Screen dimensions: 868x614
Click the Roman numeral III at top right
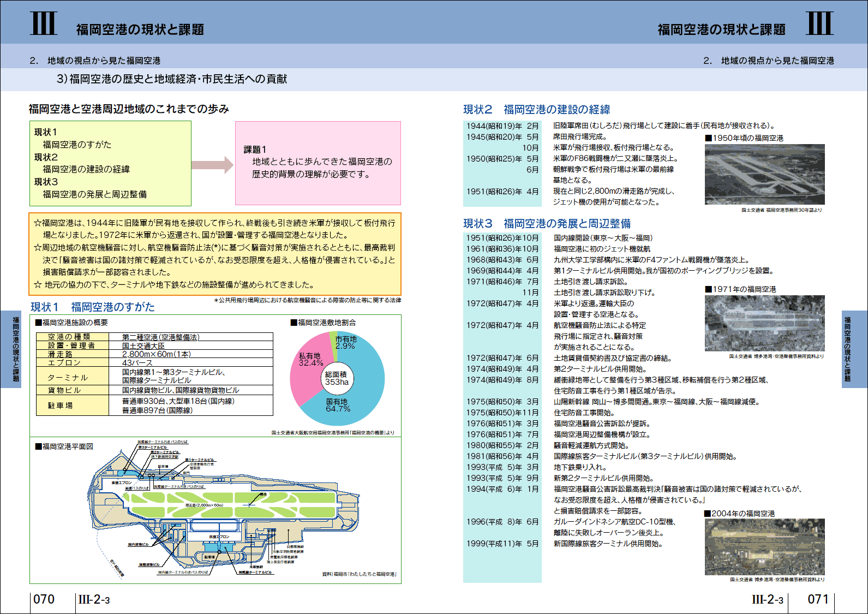pyautogui.click(x=819, y=23)
